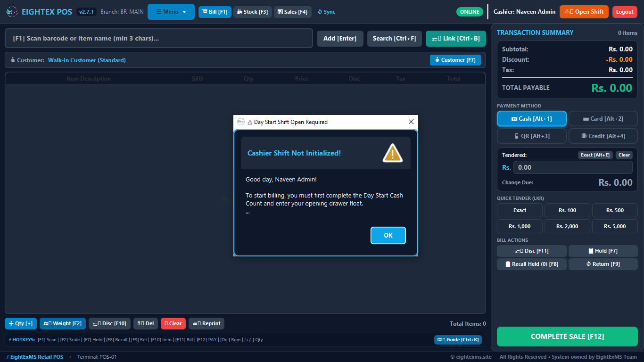This screenshot has height=362, width=644.
Task: Click the ONLINE status badge
Action: click(x=470, y=12)
